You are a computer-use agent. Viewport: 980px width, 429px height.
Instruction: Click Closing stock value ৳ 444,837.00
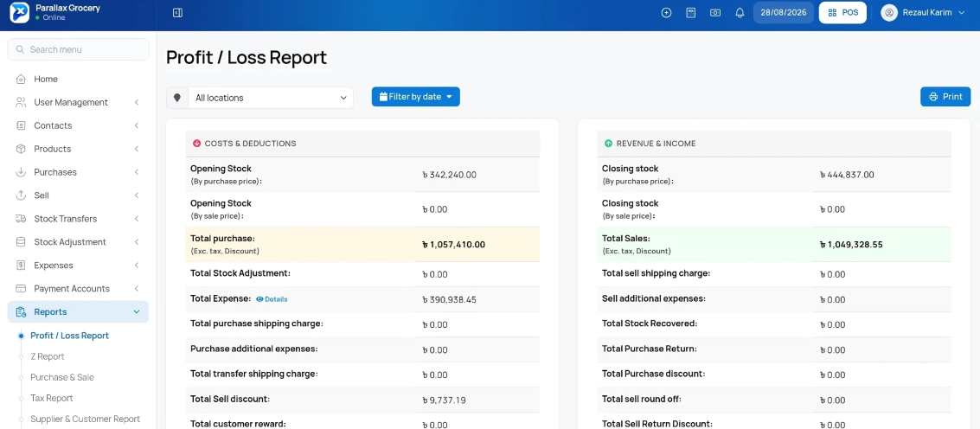pos(847,175)
